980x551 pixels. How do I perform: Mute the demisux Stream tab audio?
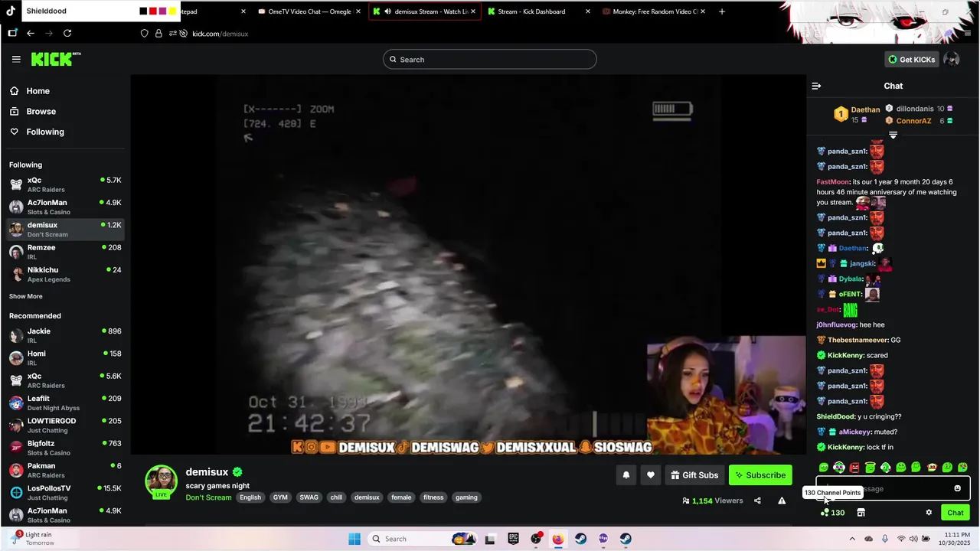pos(388,11)
